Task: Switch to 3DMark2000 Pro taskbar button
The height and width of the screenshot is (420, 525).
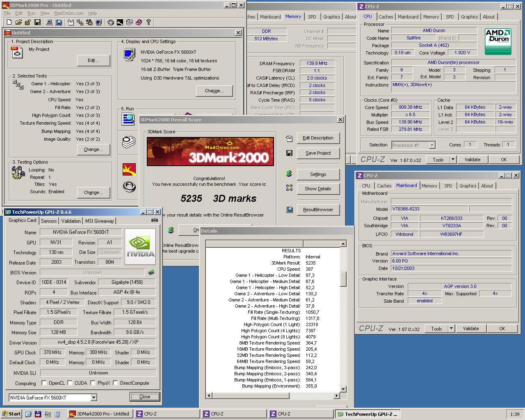Action: point(100,414)
